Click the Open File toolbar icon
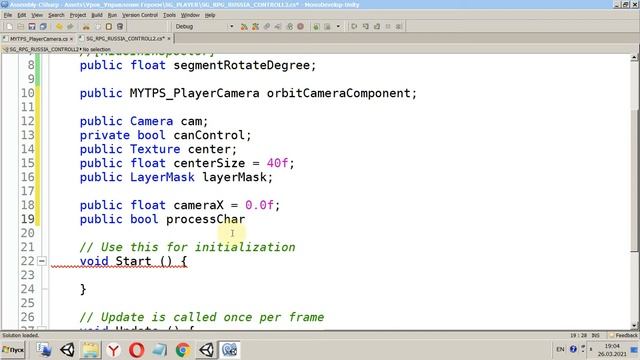 20,27
